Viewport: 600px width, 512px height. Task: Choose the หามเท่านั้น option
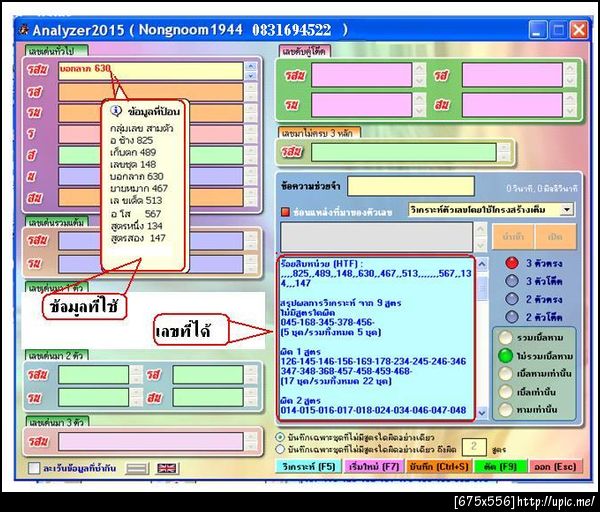coord(505,409)
